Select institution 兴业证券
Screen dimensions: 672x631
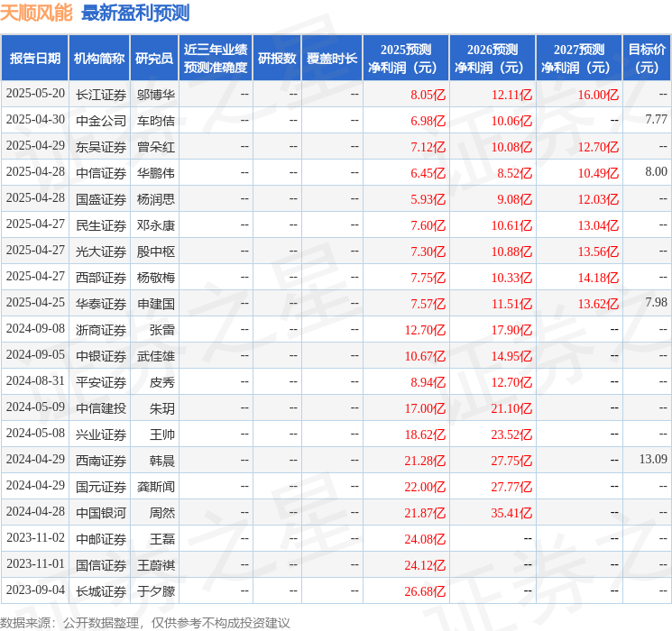pos(101,434)
